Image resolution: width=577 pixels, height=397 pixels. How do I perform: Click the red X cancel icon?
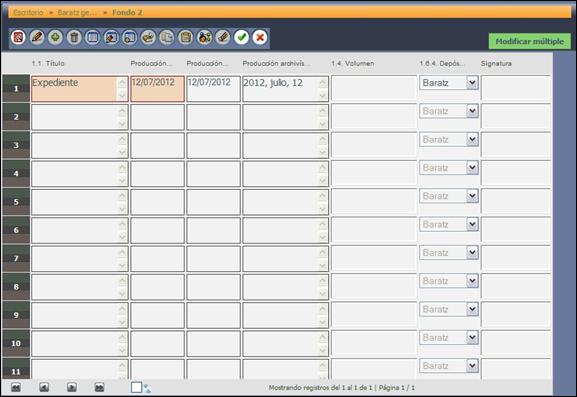click(x=260, y=37)
